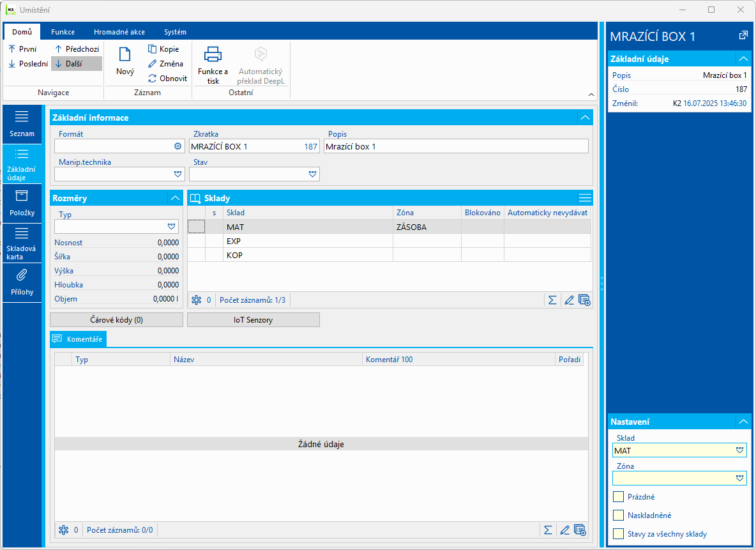Open the Funkce ribbon tab
This screenshot has width=756, height=550.
63,32
